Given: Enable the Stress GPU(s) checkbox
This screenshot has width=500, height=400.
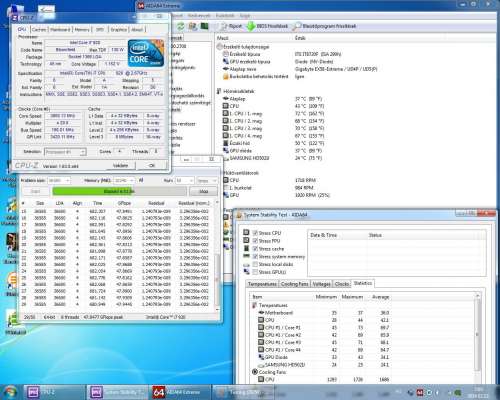Looking at the screenshot, I should point(255,272).
